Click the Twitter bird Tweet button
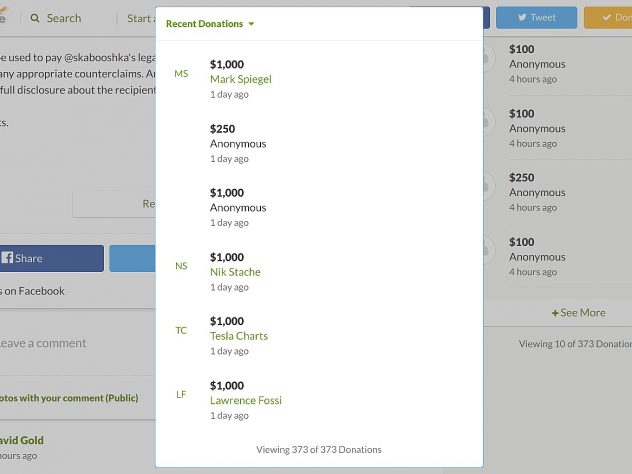 (536, 18)
